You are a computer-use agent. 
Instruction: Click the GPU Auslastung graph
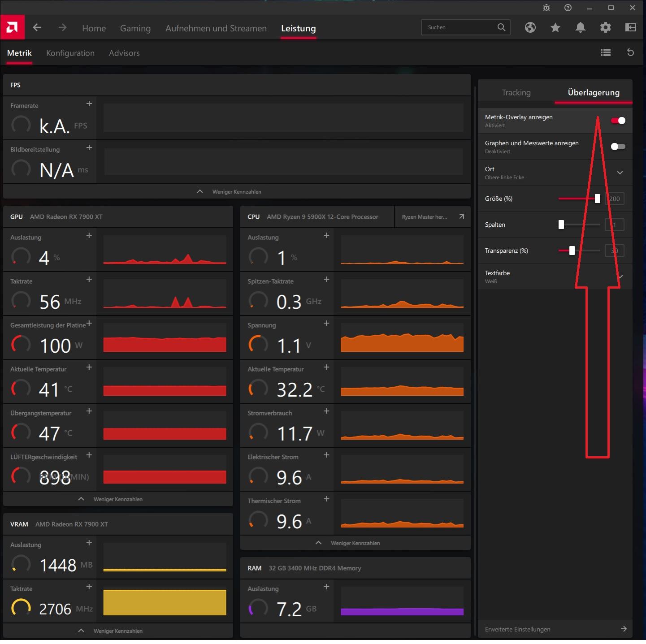[x=165, y=249]
